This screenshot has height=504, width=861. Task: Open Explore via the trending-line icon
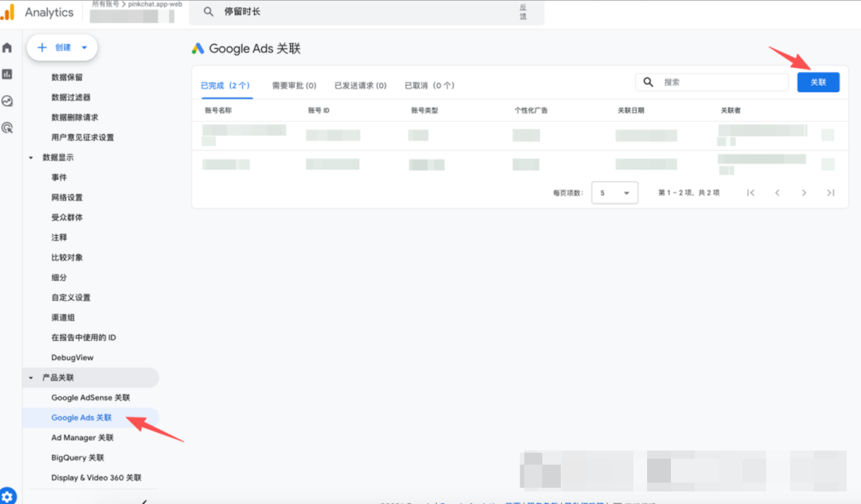pyautogui.click(x=7, y=101)
